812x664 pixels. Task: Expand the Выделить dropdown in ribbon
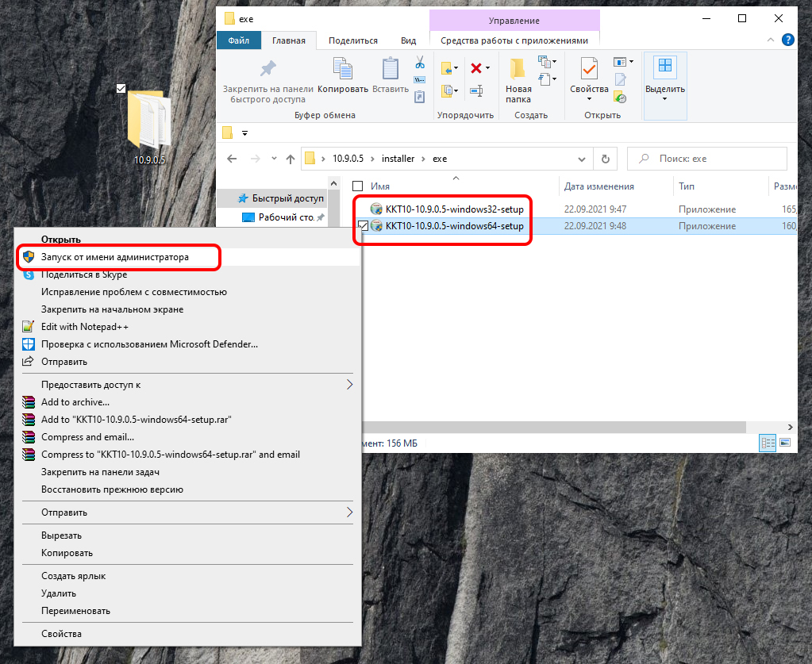665,100
